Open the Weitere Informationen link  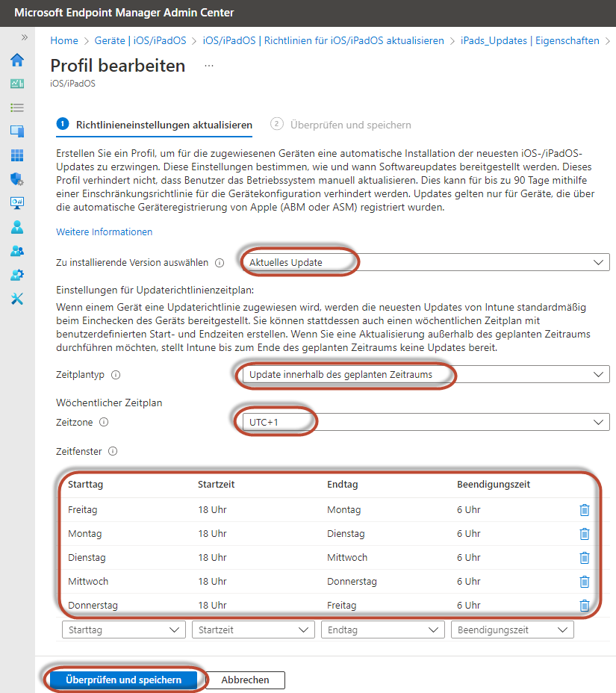[x=105, y=232]
